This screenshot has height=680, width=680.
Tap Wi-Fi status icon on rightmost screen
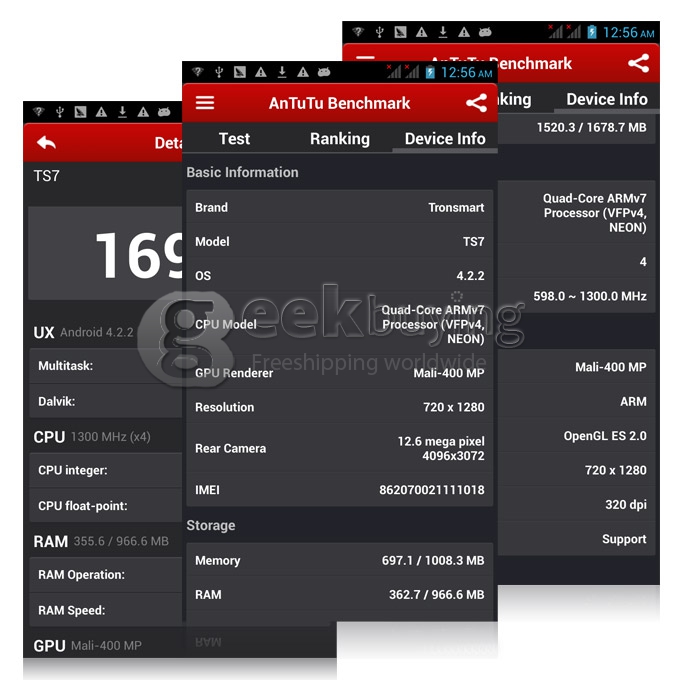coord(358,32)
